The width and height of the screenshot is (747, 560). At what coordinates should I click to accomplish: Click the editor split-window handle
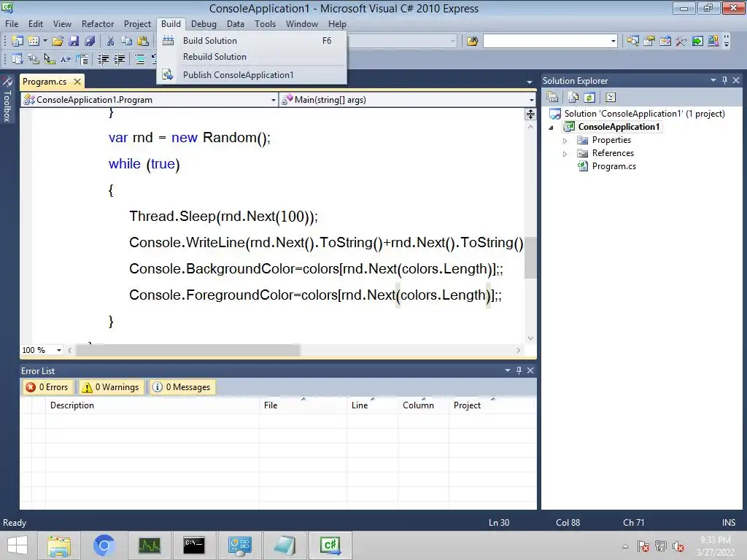tap(530, 114)
